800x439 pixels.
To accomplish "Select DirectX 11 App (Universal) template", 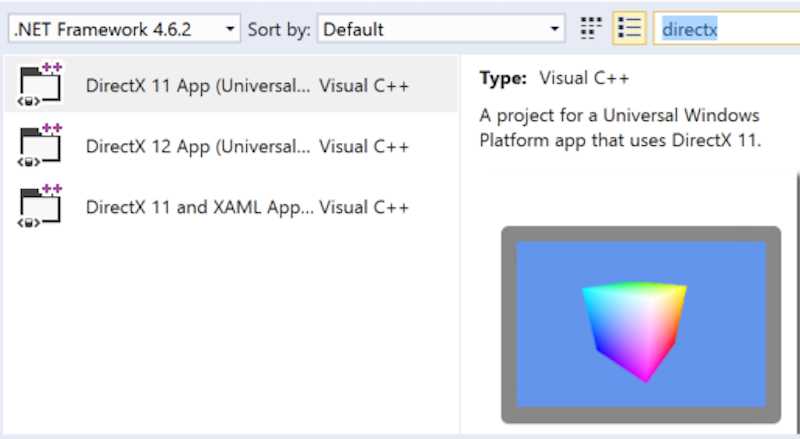I will coord(231,85).
